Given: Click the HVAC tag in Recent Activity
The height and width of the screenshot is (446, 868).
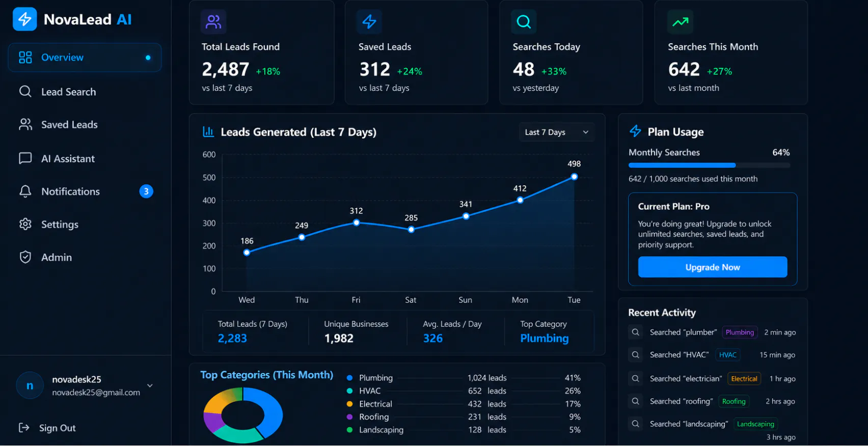Looking at the screenshot, I should click(x=727, y=355).
